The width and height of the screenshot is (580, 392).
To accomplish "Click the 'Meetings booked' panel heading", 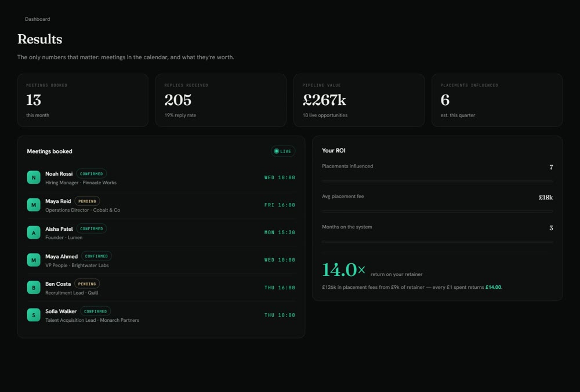I will coord(49,151).
